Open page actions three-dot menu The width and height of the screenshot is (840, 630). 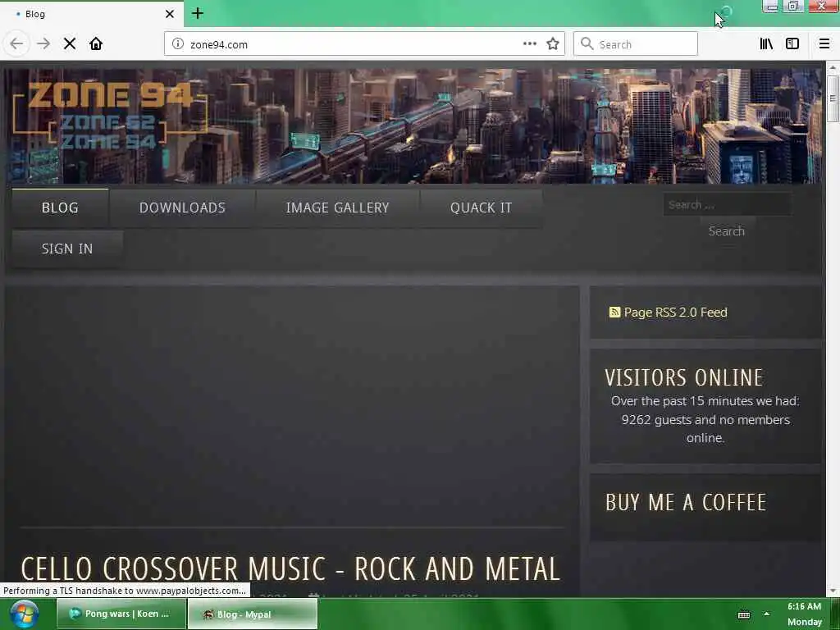[530, 44]
